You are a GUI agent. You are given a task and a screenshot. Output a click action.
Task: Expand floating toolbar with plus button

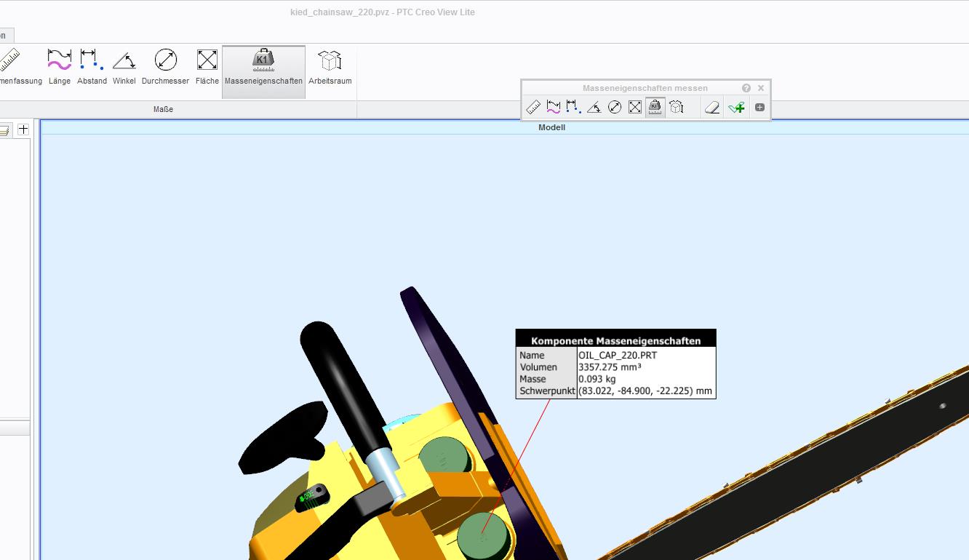point(759,108)
